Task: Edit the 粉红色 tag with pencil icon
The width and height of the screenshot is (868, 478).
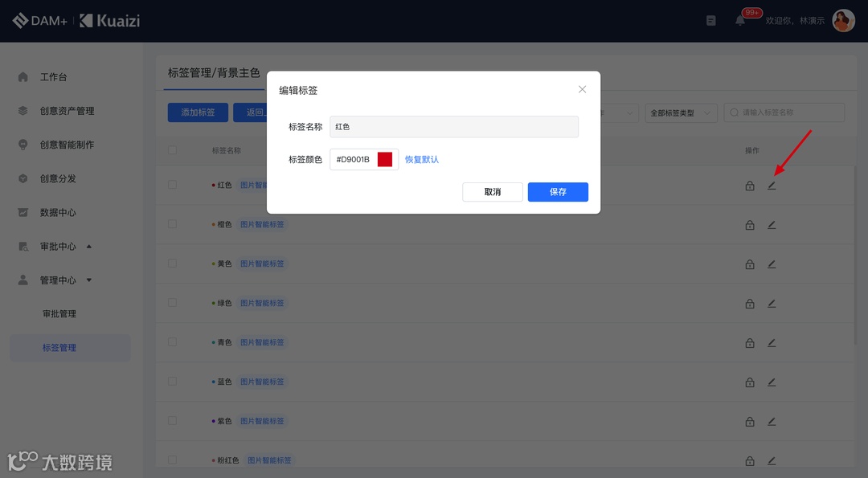Action: (772, 461)
